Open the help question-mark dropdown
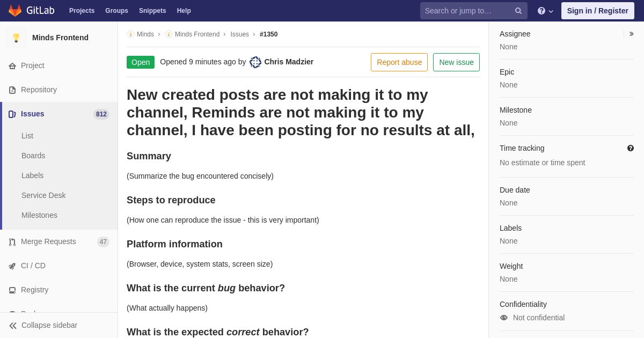 point(545,11)
